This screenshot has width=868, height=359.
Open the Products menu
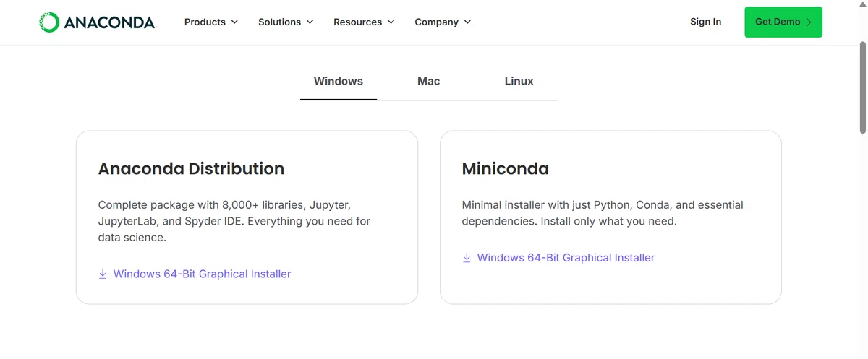click(211, 22)
